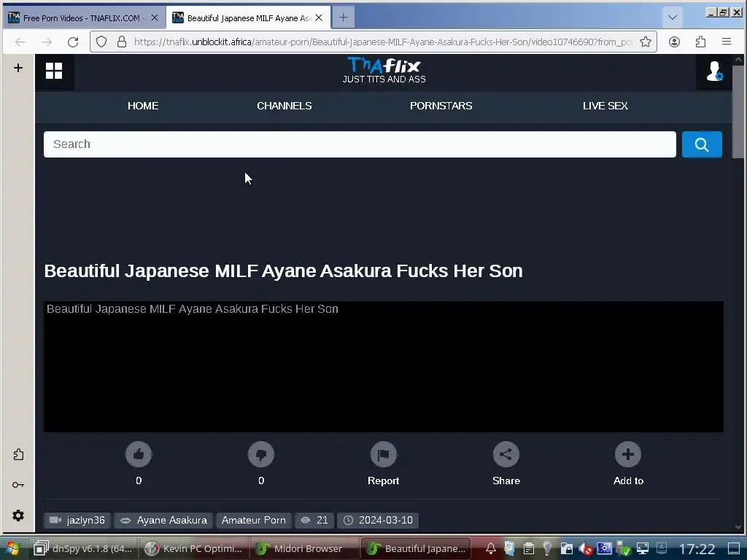The image size is (747, 560).
Task: Switch to Midori Browser taskbar window
Action: pos(305,548)
